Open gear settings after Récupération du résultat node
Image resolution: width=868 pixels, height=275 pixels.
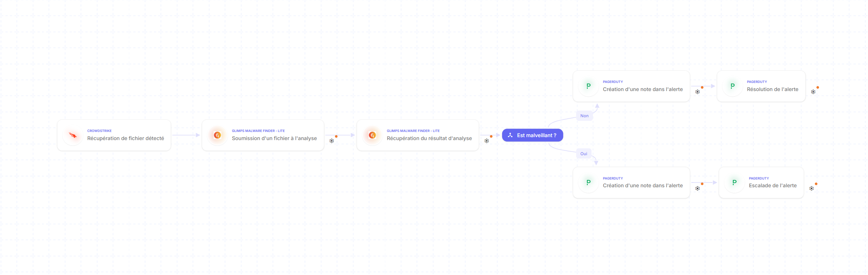click(487, 141)
